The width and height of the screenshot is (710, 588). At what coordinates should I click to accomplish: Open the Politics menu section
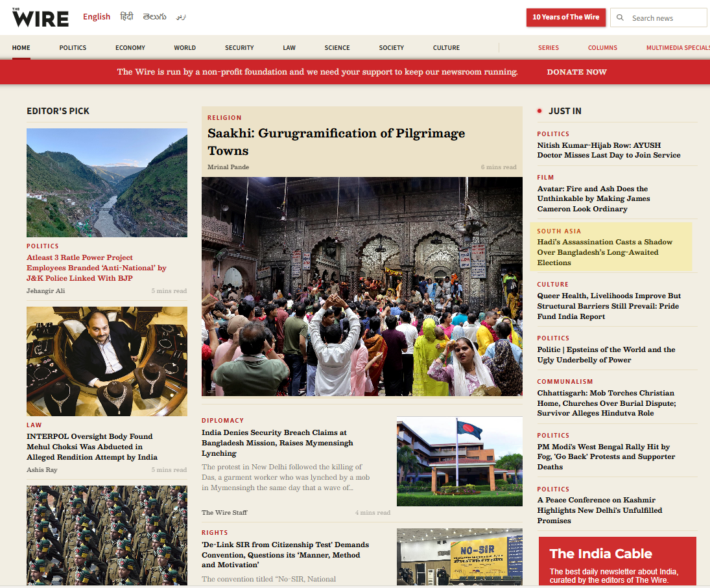tap(73, 48)
